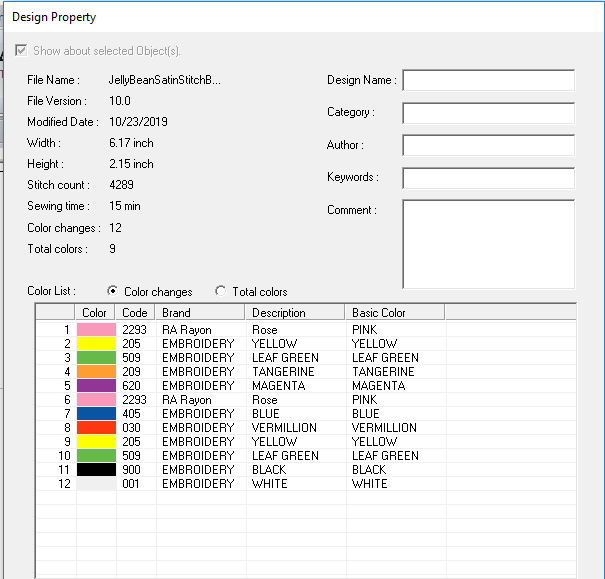Select row 3 LEAF GREEN description cell

(285, 358)
